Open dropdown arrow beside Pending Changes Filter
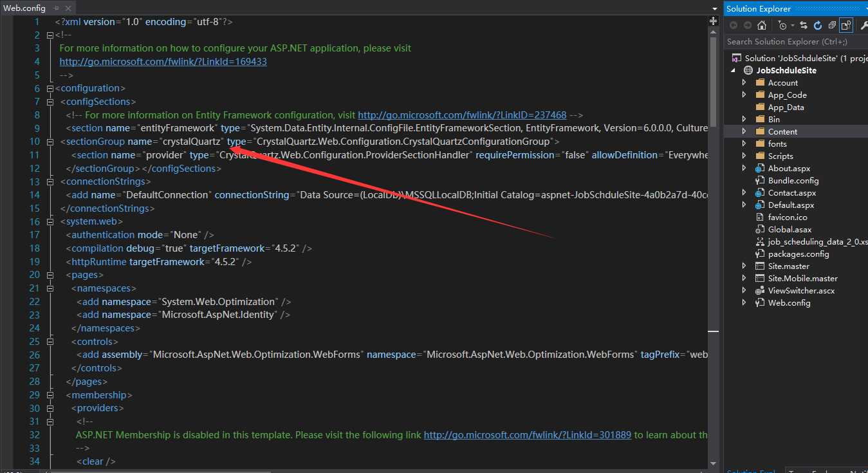Viewport: 868px width, 473px height. [792, 26]
